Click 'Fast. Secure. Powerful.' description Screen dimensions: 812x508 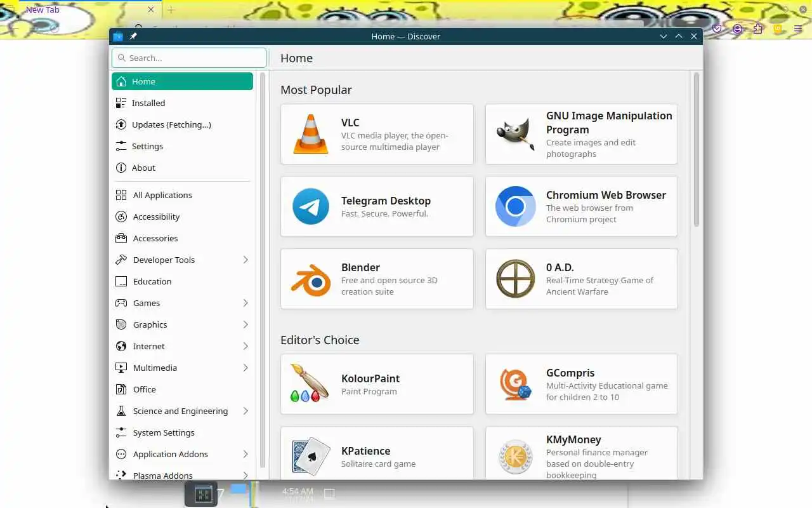(384, 213)
